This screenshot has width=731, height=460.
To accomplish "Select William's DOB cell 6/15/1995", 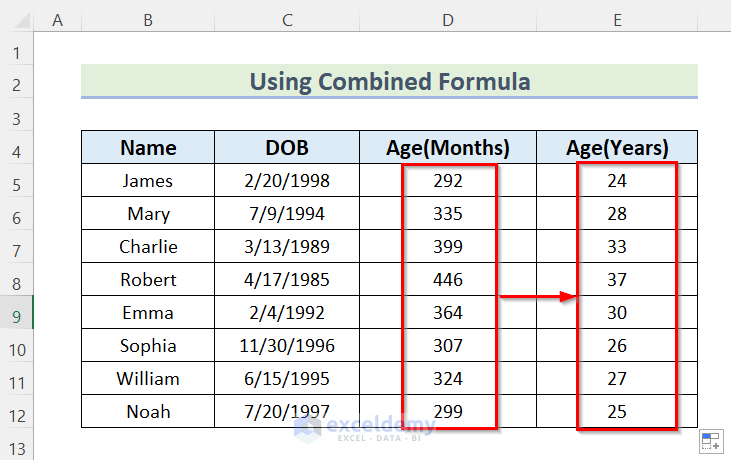I will pos(287,379).
